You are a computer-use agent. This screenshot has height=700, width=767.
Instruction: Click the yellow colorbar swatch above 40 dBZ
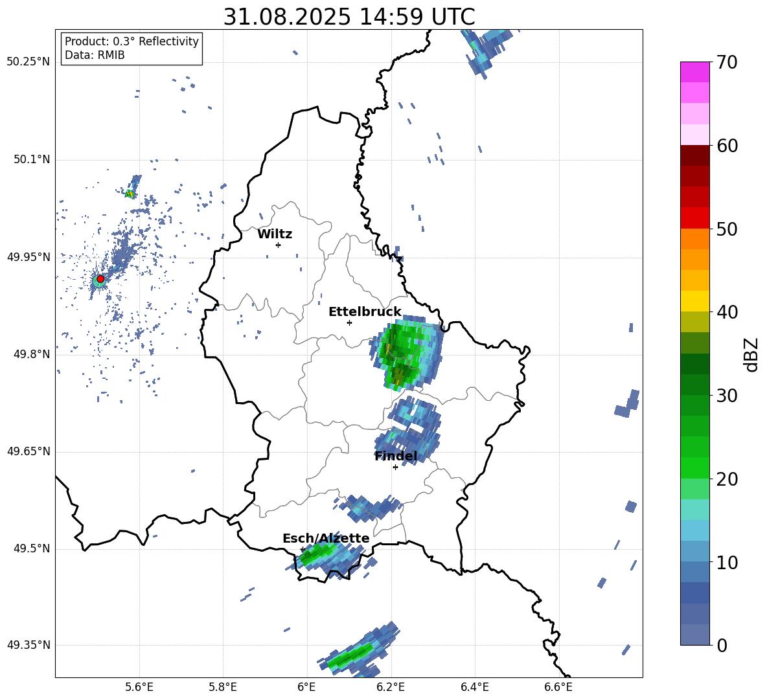[694, 302]
